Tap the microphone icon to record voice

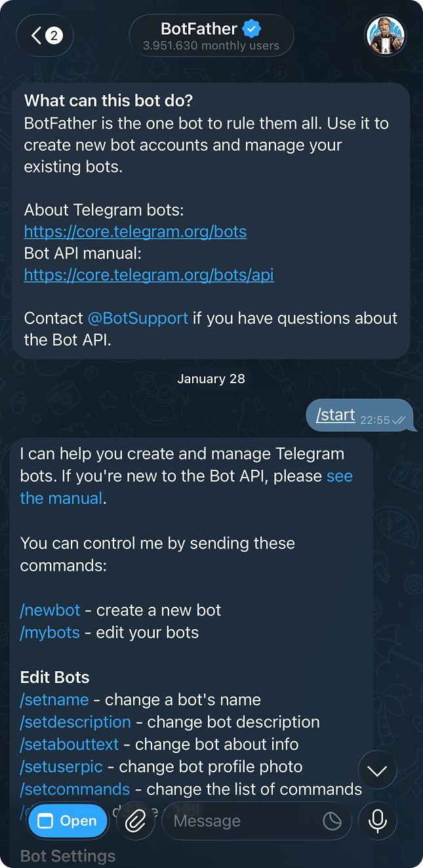click(378, 821)
